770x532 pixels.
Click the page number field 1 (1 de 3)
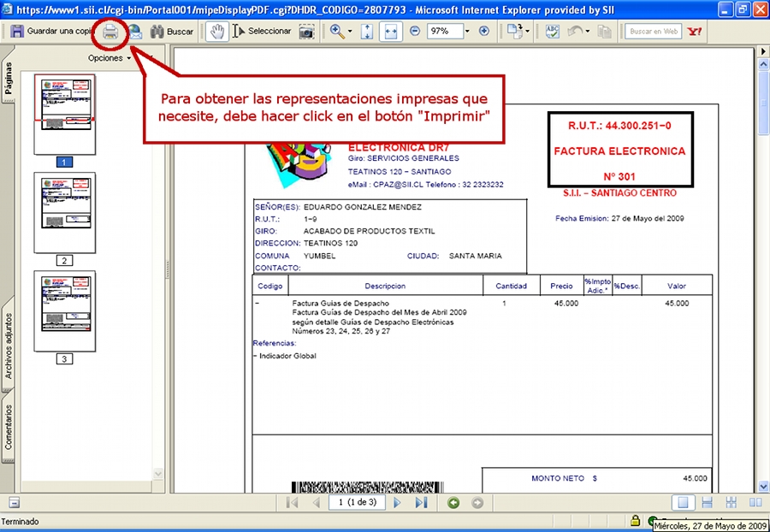click(x=357, y=503)
